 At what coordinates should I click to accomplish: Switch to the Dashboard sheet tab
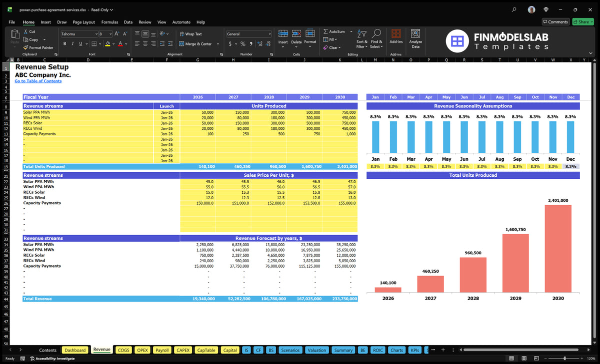pos(75,350)
